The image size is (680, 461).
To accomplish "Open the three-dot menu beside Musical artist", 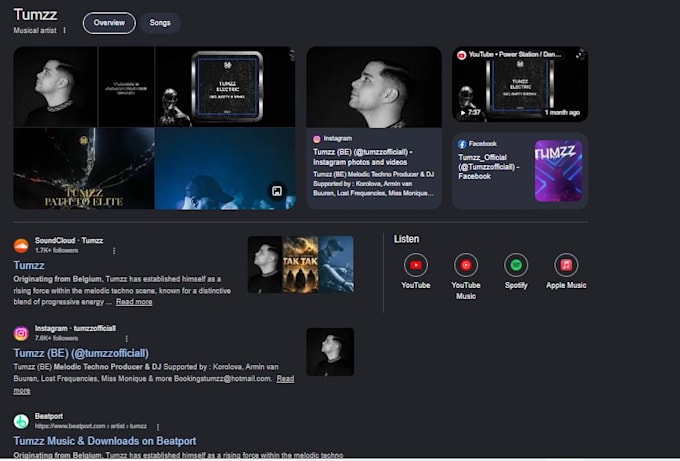I will tap(65, 30).
